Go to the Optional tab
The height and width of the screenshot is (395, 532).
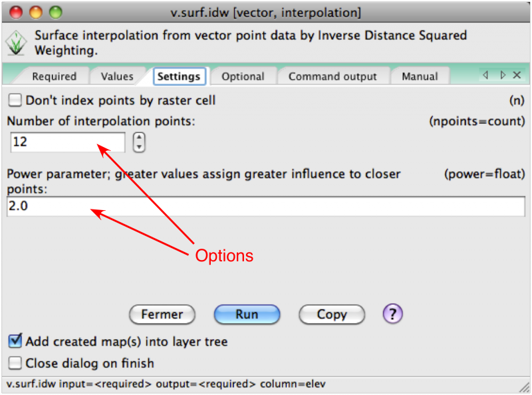point(243,76)
